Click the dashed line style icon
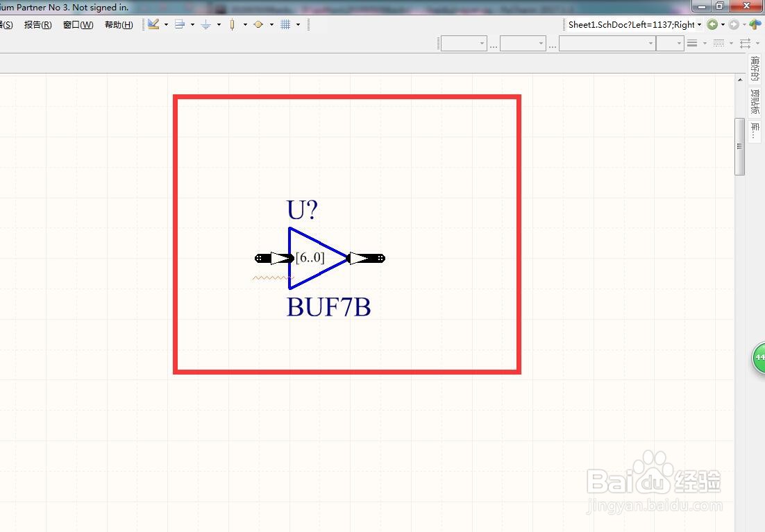765x532 pixels. click(718, 44)
